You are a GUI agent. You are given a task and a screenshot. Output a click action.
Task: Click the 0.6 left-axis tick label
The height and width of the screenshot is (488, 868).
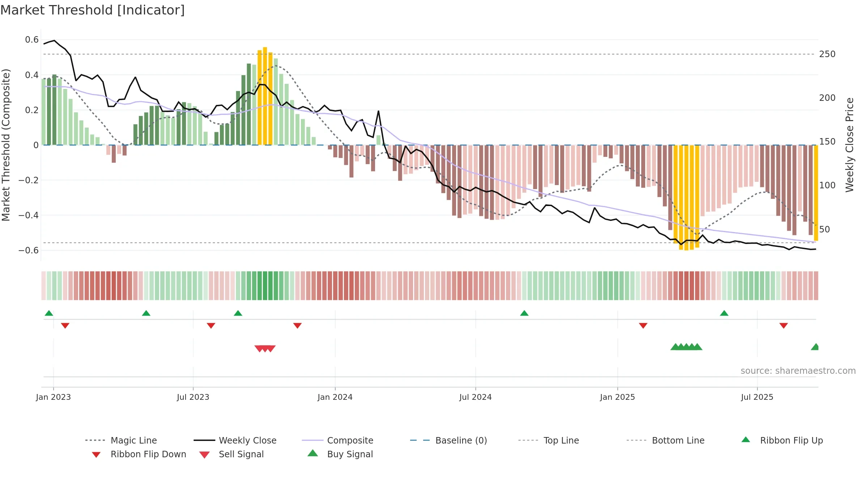[32, 40]
